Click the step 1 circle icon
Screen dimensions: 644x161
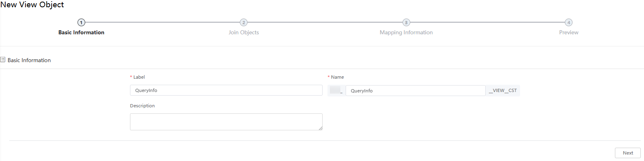pos(81,23)
